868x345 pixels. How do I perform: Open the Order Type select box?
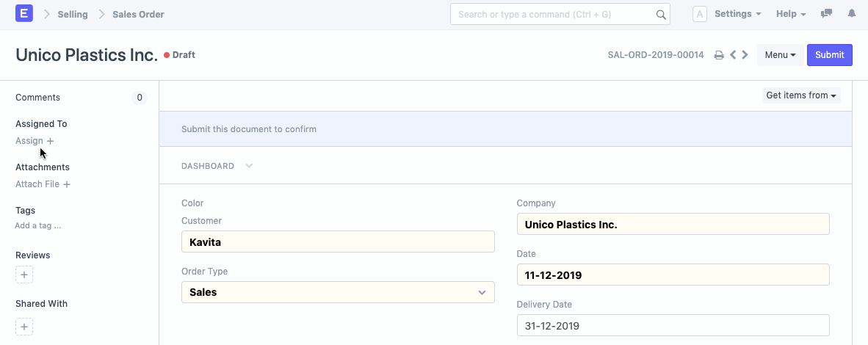coord(338,292)
